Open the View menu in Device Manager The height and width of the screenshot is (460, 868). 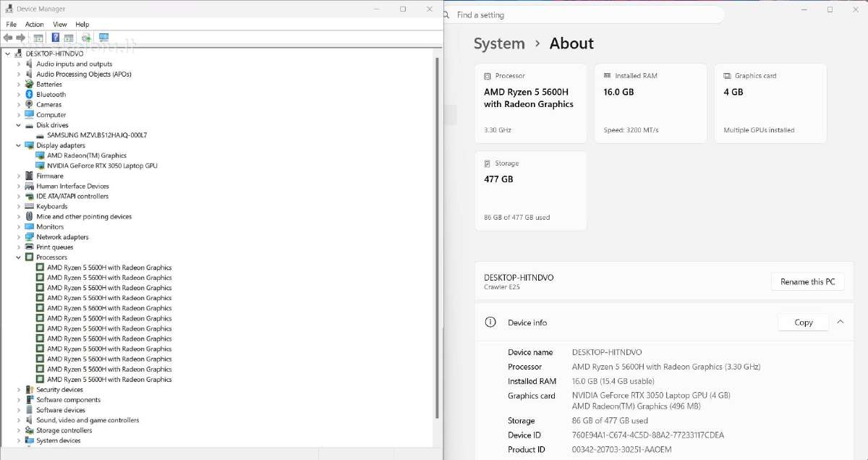coord(59,25)
